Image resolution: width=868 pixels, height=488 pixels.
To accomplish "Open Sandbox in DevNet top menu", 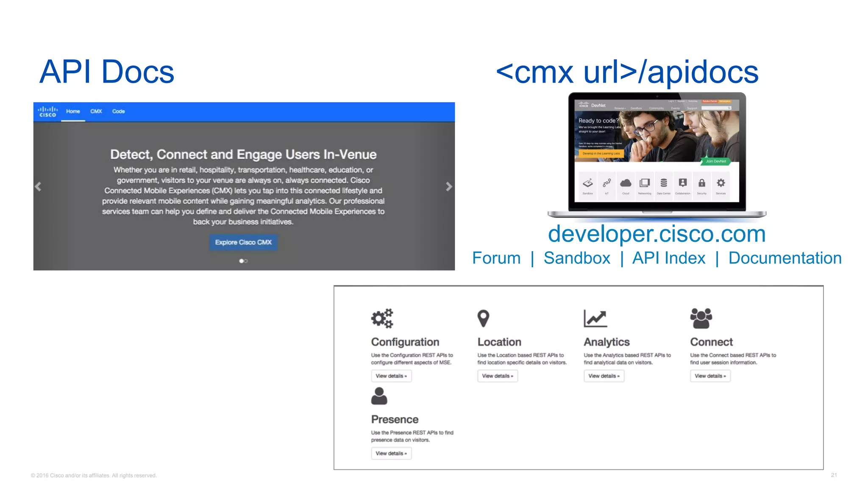I will click(x=636, y=108).
